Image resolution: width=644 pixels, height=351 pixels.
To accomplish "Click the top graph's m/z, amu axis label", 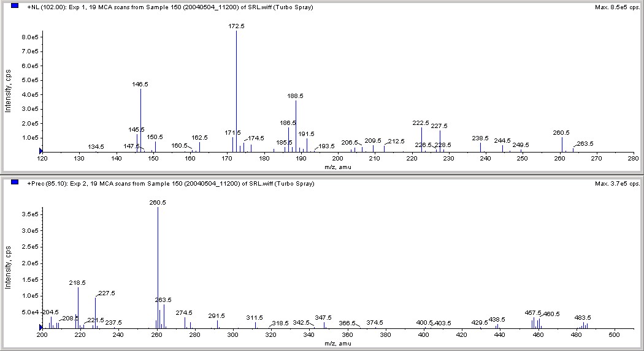I will pyautogui.click(x=337, y=167).
